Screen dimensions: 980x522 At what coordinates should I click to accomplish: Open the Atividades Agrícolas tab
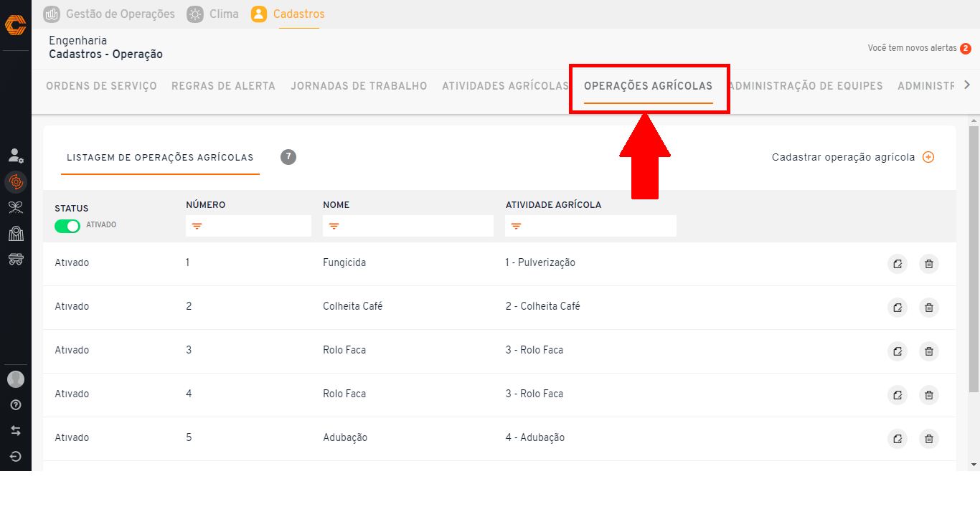505,86
